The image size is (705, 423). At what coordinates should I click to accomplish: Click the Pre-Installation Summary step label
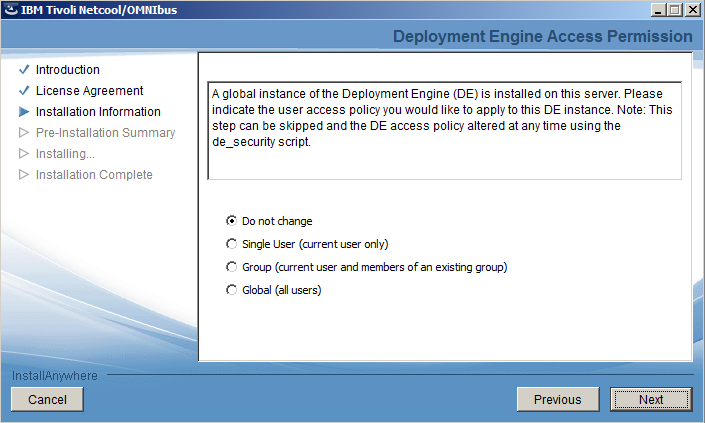point(106,133)
